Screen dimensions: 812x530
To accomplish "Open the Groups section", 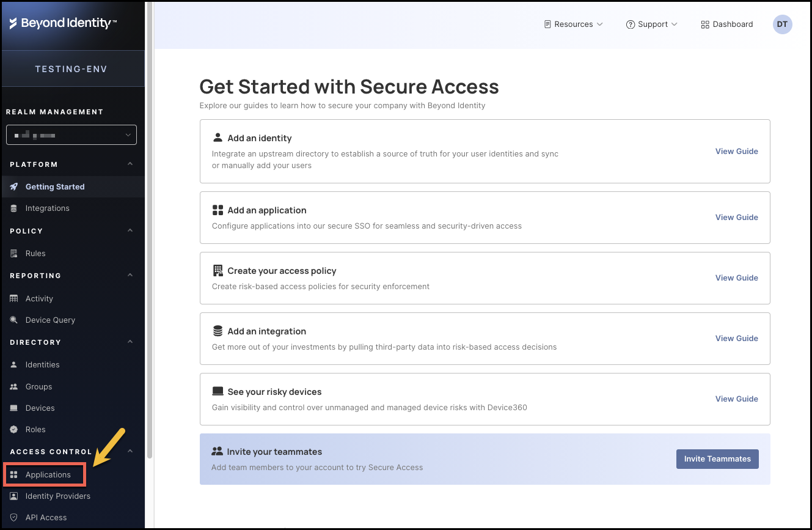I will pos(38,386).
